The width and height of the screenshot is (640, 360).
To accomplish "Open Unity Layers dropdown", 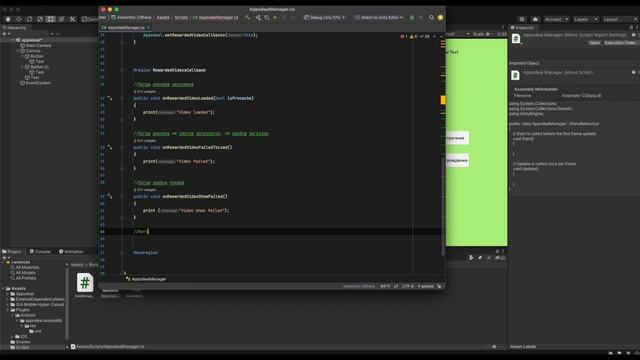I will [585, 19].
